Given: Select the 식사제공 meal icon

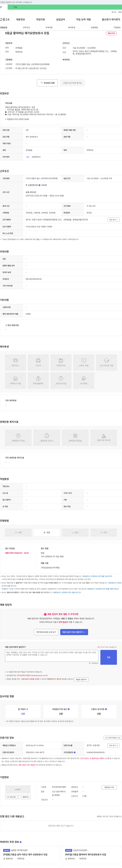Looking at the screenshot, I should pos(84,380).
